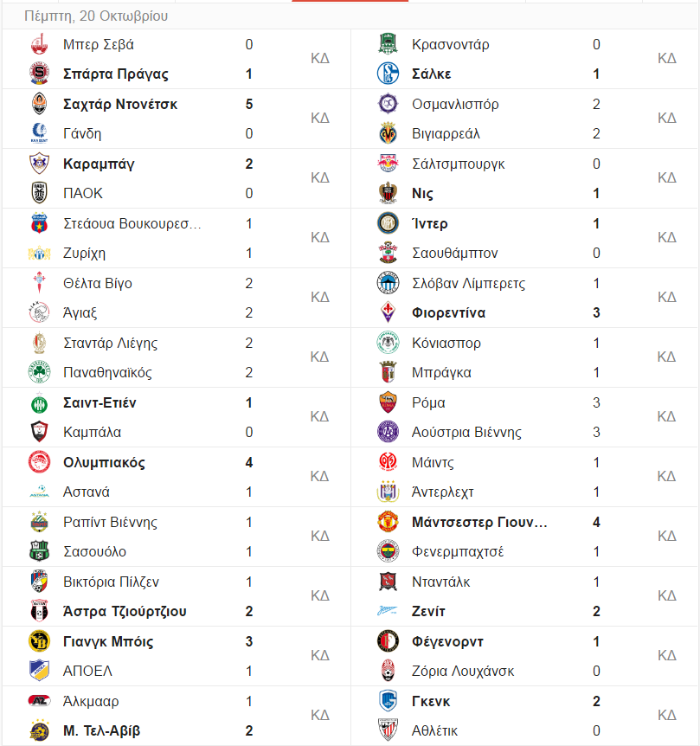The height and width of the screenshot is (746, 700).
Task: Click the Φενερμπαχτσέ team logo
Action: (x=388, y=551)
